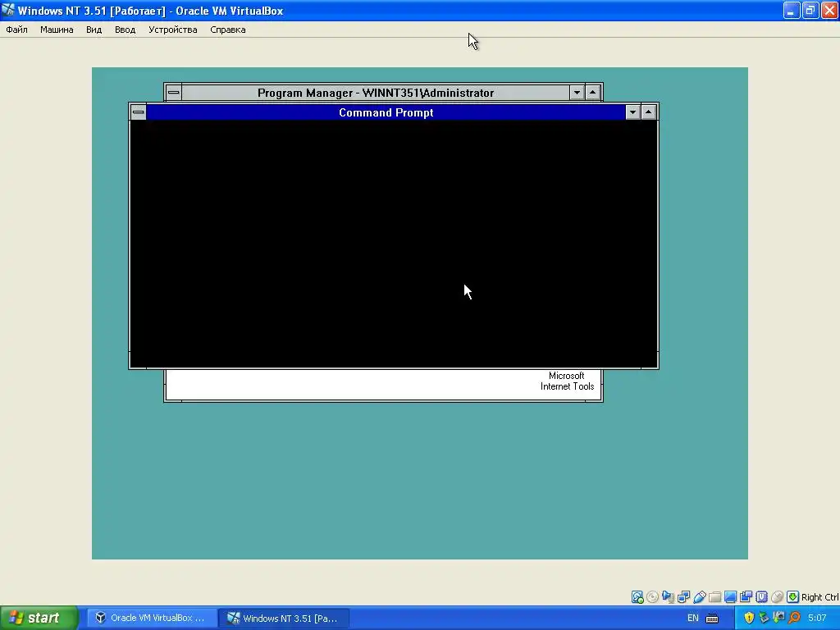Click the camera tray icon
This screenshot has width=840, height=630.
click(779, 618)
